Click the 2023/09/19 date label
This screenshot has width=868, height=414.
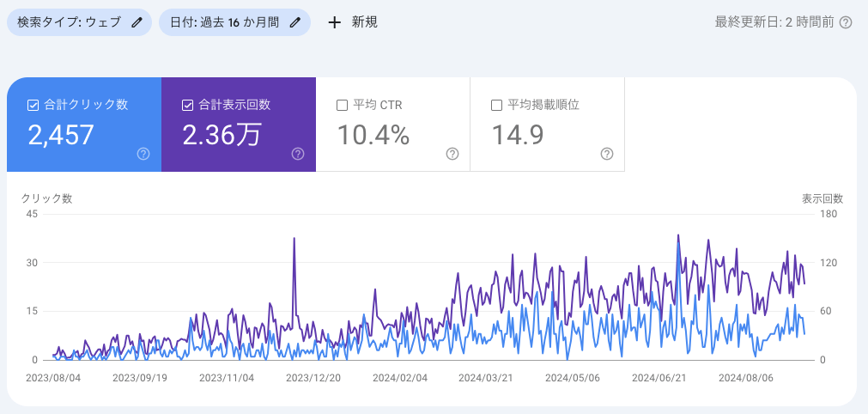[139, 378]
